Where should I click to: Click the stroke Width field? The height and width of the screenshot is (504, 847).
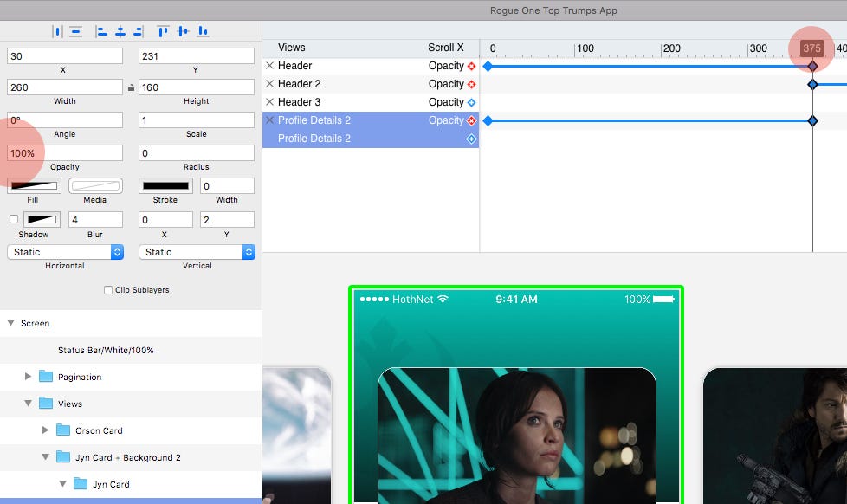point(227,186)
